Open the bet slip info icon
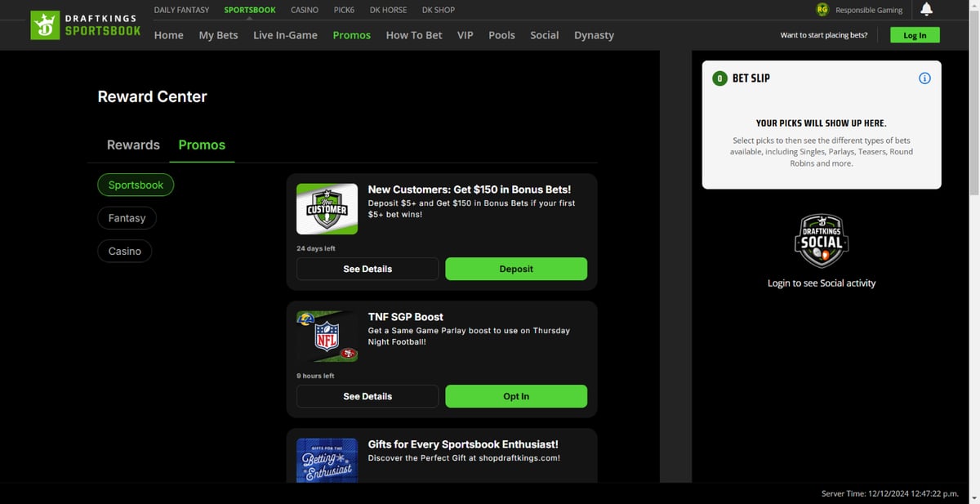Viewport: 980px width, 504px height. (924, 78)
